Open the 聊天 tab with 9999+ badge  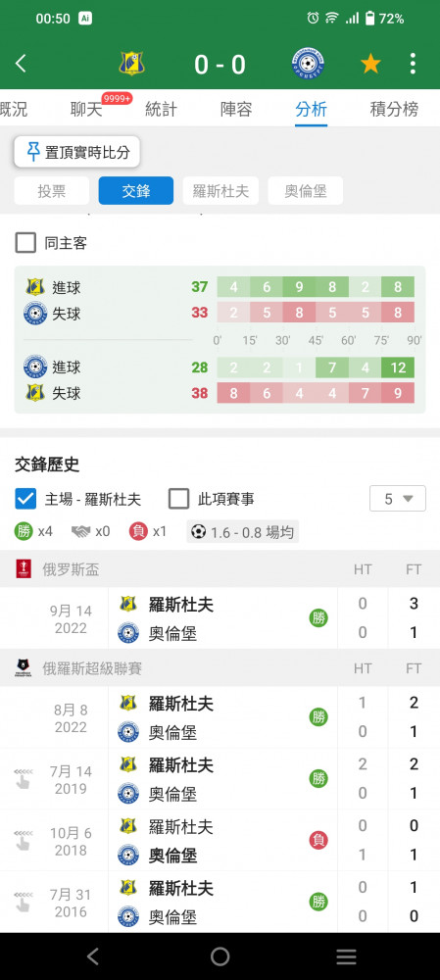(87, 110)
